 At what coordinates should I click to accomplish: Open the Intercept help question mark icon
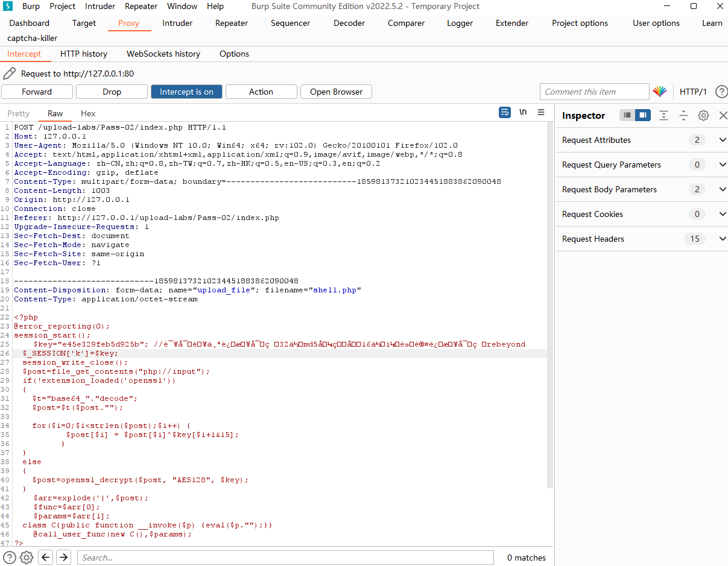click(721, 92)
